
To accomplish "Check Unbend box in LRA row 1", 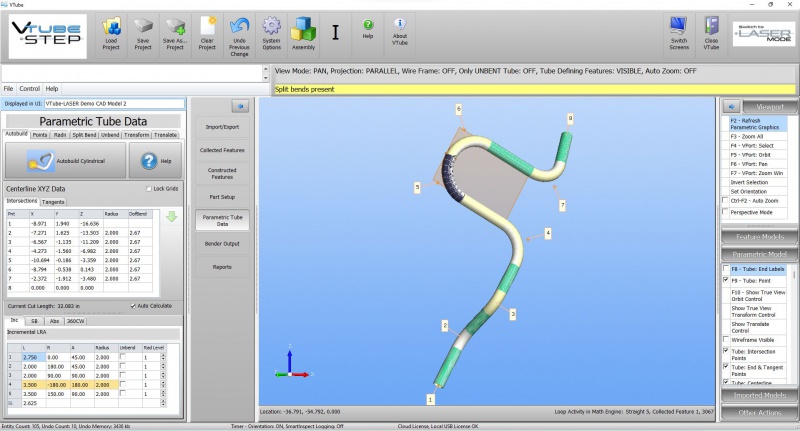I will pyautogui.click(x=122, y=357).
